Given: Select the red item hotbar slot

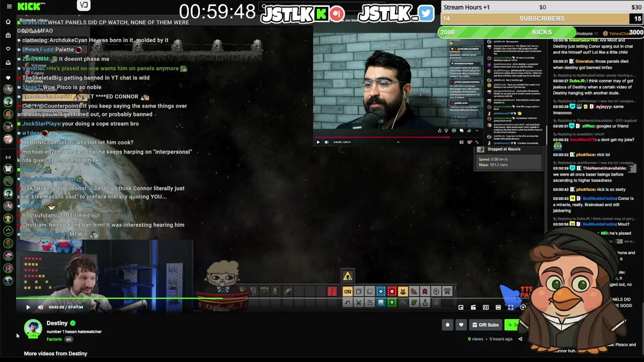Looking at the screenshot, I should click(x=332, y=292).
